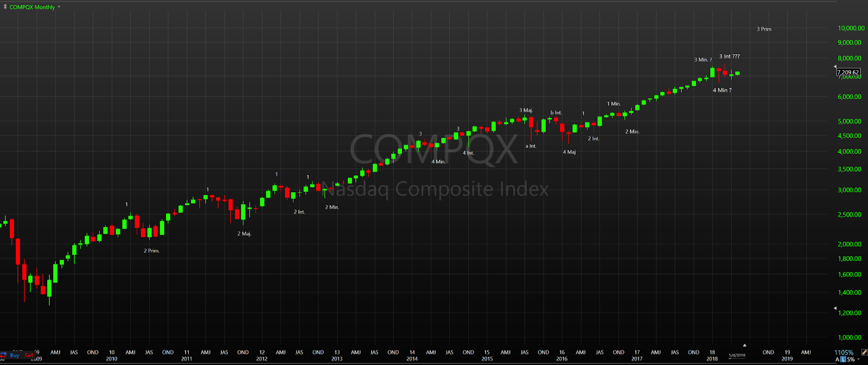Click the 2014 year label on time axis
This screenshot has width=868, height=365.
point(412,358)
